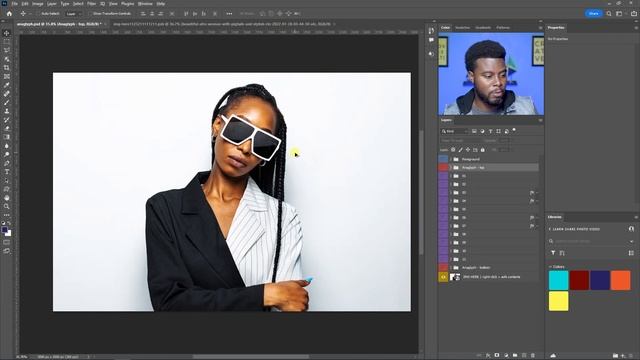
Task: Click the lock position icon in Layers
Action: tap(468, 150)
